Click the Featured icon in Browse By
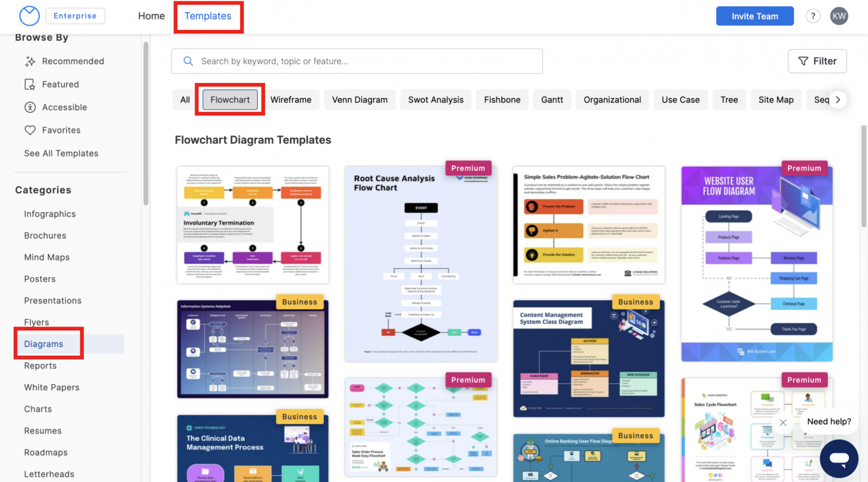Image resolution: width=868 pixels, height=482 pixels. point(31,84)
